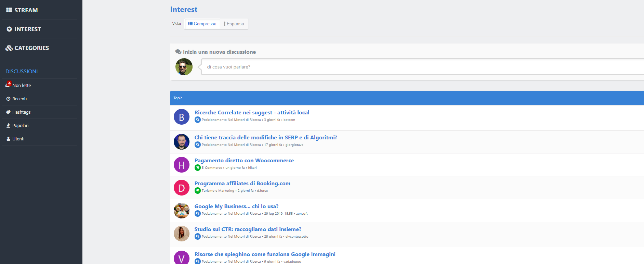Go to CATEGORIES section
This screenshot has height=264, width=644.
point(32,48)
